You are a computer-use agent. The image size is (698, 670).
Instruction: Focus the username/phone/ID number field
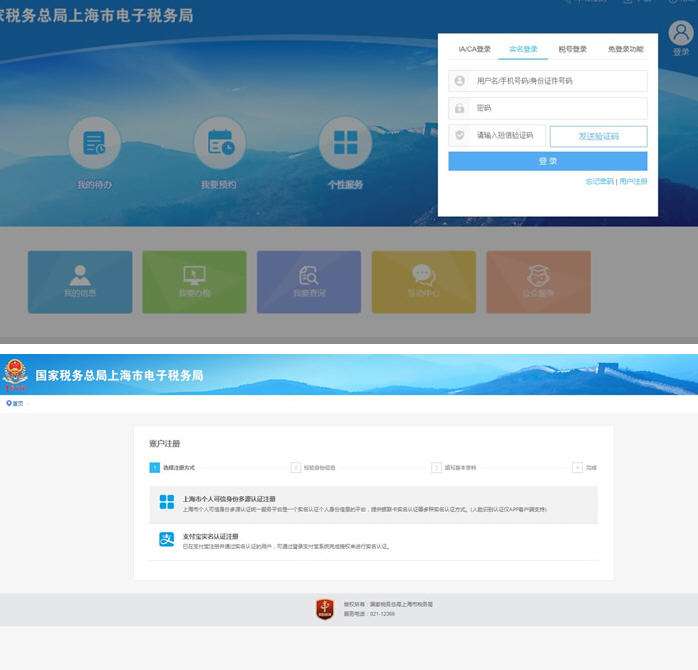click(x=548, y=81)
